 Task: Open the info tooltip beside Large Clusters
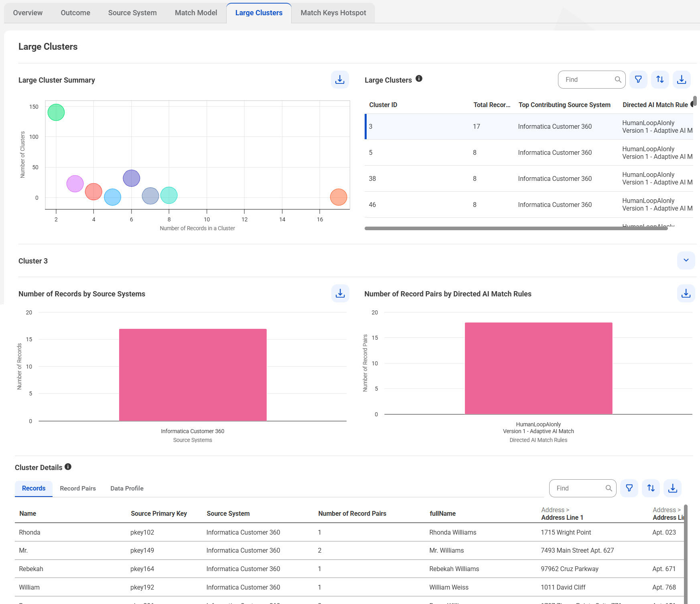(419, 79)
